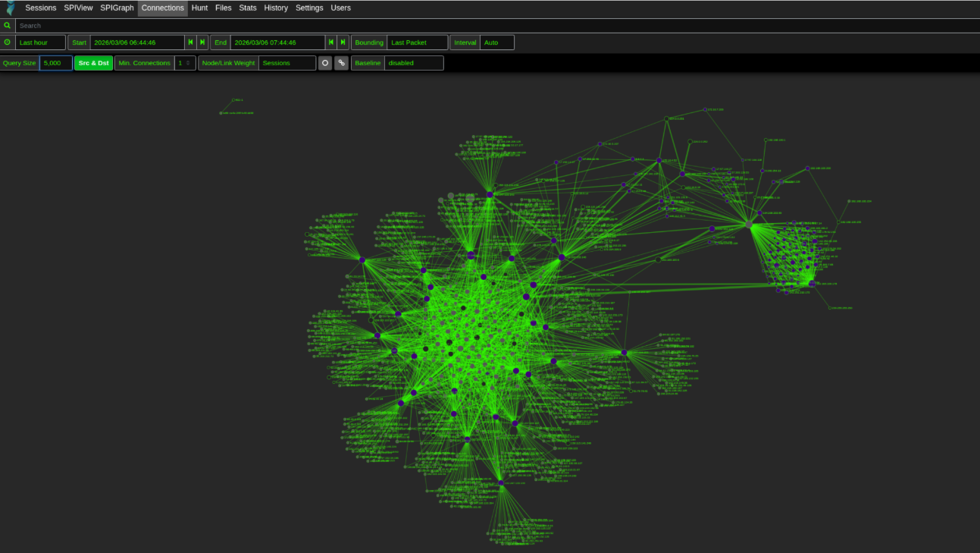980x553 pixels.
Task: Open the Last hour time range dropdown
Action: tap(40, 42)
